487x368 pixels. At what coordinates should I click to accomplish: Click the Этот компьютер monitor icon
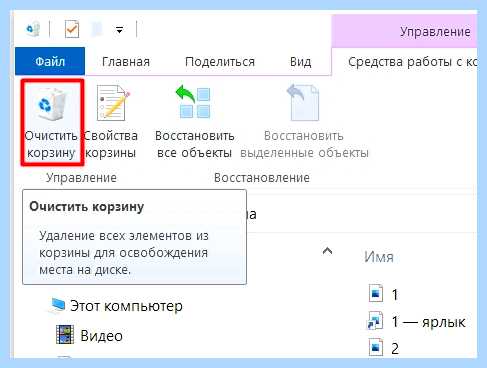(58, 305)
